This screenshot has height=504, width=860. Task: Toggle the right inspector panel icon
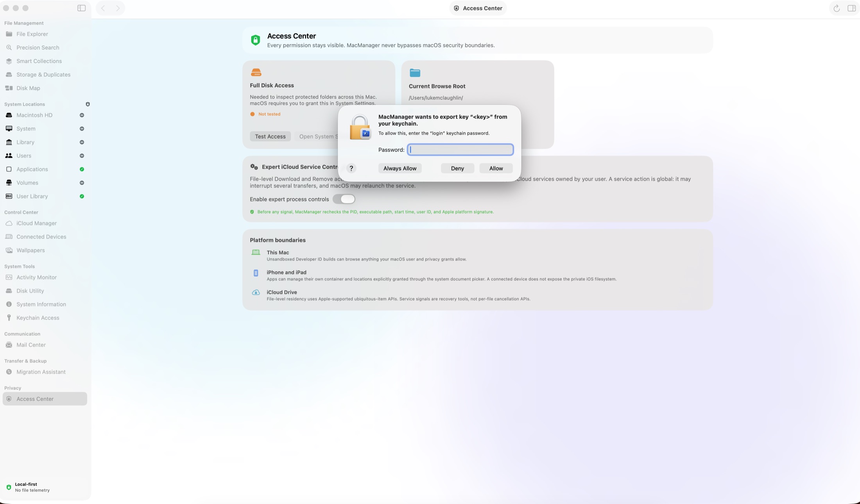[851, 8]
